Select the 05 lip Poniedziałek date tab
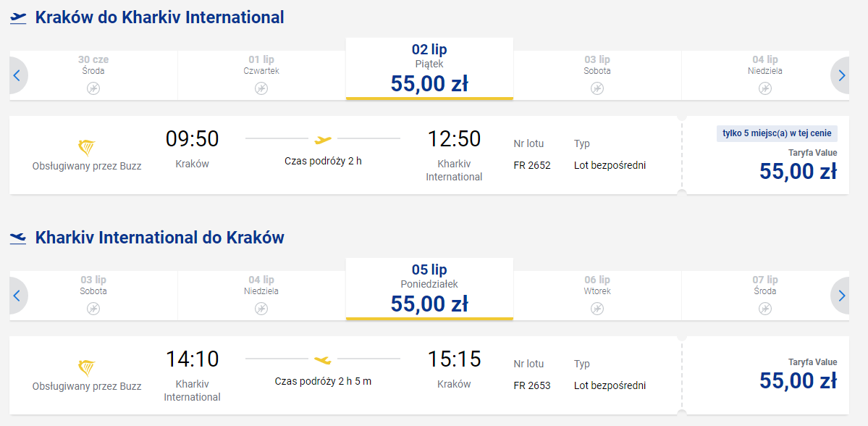This screenshot has height=426, width=868. pos(429,289)
